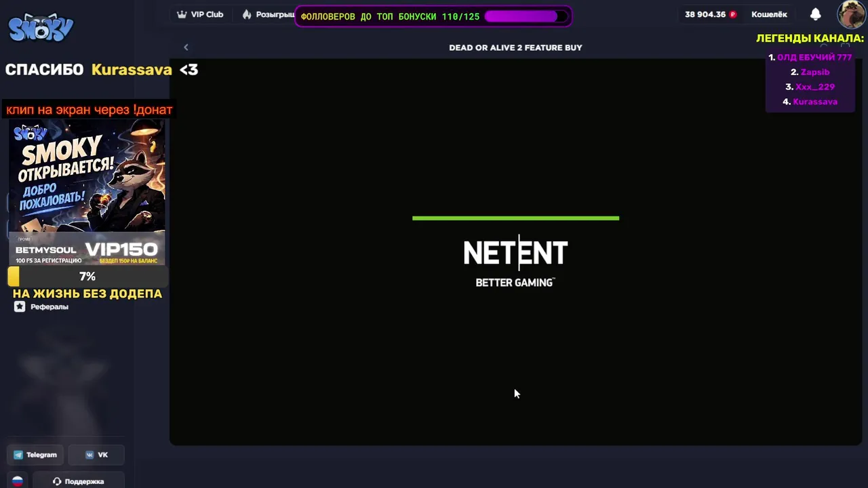This screenshot has width=868, height=488.
Task: Click the VK button
Action: [96, 455]
